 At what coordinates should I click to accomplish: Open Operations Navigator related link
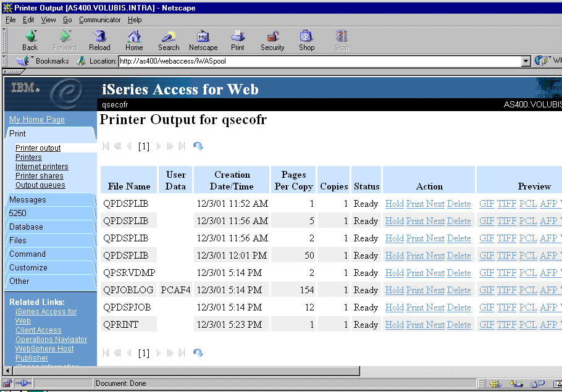pos(51,340)
